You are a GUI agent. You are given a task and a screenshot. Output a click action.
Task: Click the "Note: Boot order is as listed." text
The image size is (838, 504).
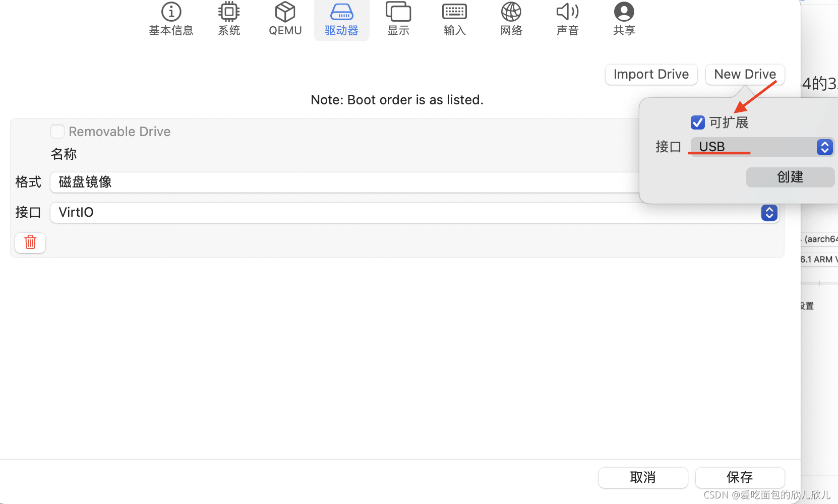[x=397, y=100]
